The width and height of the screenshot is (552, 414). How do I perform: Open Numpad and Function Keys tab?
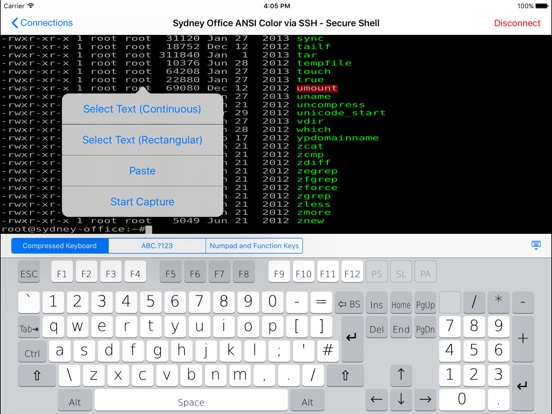254,246
